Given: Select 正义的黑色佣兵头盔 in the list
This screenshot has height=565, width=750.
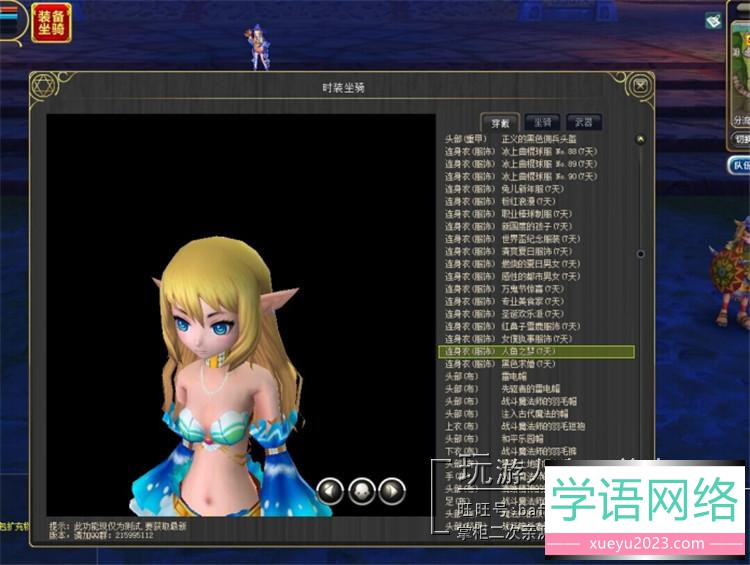Looking at the screenshot, I should point(540,138).
